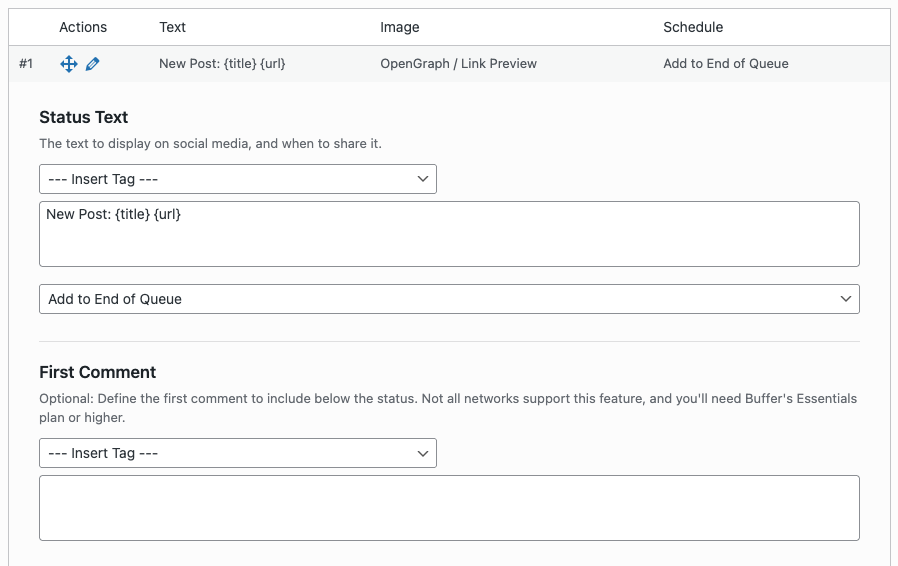Click the 'New Post: {title} {url}' table cell
The height and width of the screenshot is (566, 898).
pyautogui.click(x=222, y=64)
